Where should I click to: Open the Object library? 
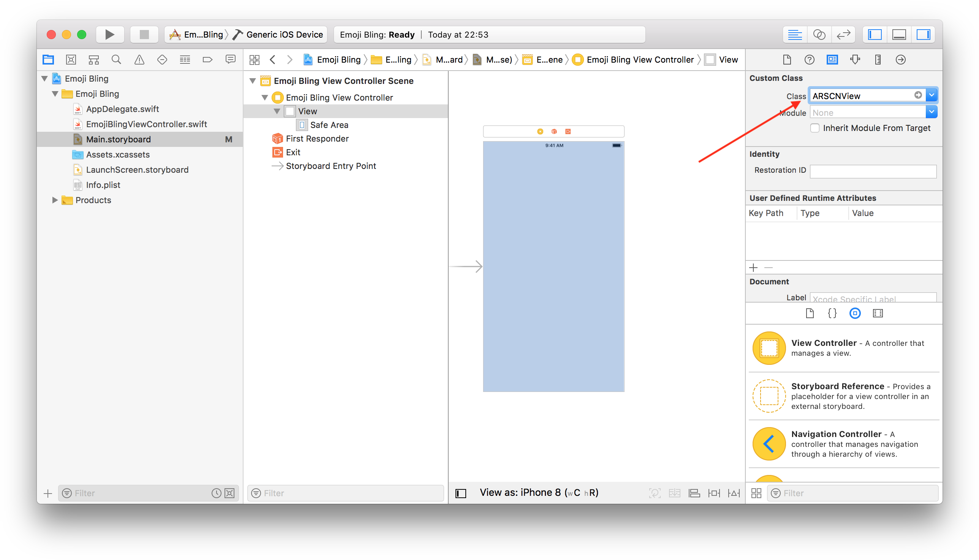pyautogui.click(x=855, y=313)
